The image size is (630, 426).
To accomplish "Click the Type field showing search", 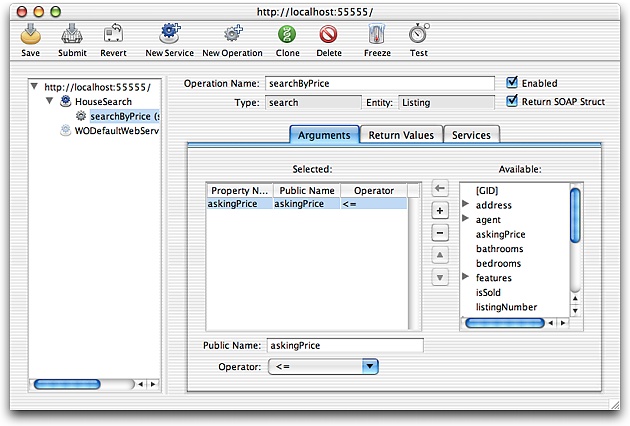I will (x=313, y=102).
